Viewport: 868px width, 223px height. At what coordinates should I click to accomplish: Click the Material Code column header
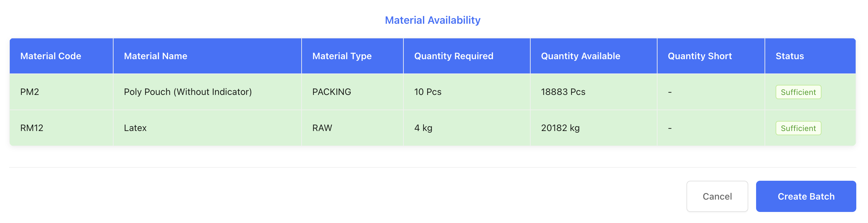(x=50, y=56)
